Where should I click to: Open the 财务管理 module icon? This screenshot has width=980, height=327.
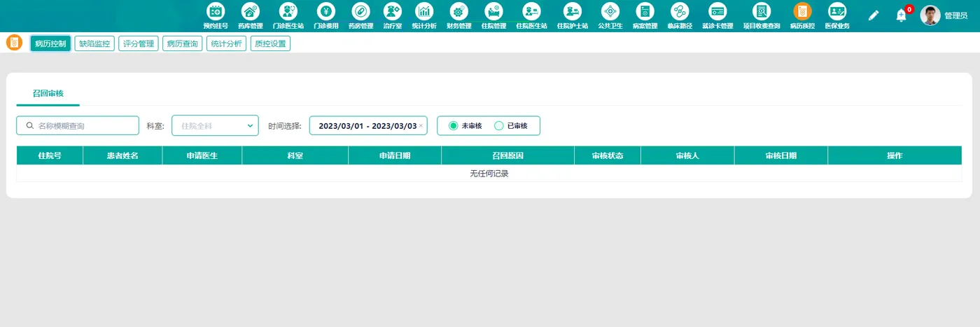458,11
